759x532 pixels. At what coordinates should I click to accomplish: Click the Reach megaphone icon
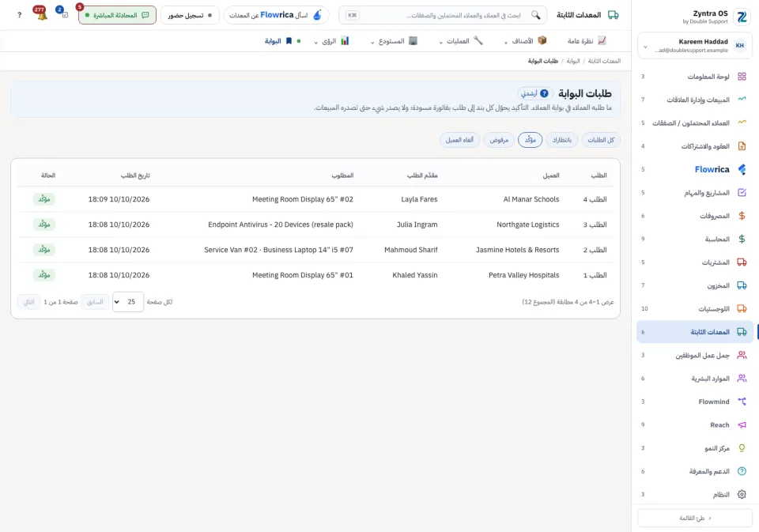tap(742, 425)
